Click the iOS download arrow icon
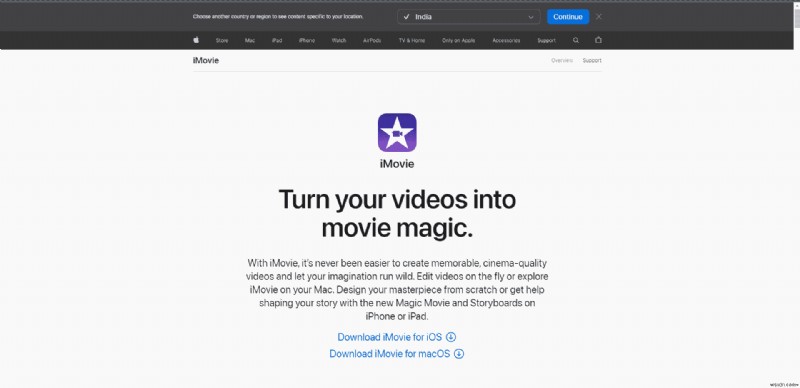This screenshot has height=388, width=800. [451, 337]
